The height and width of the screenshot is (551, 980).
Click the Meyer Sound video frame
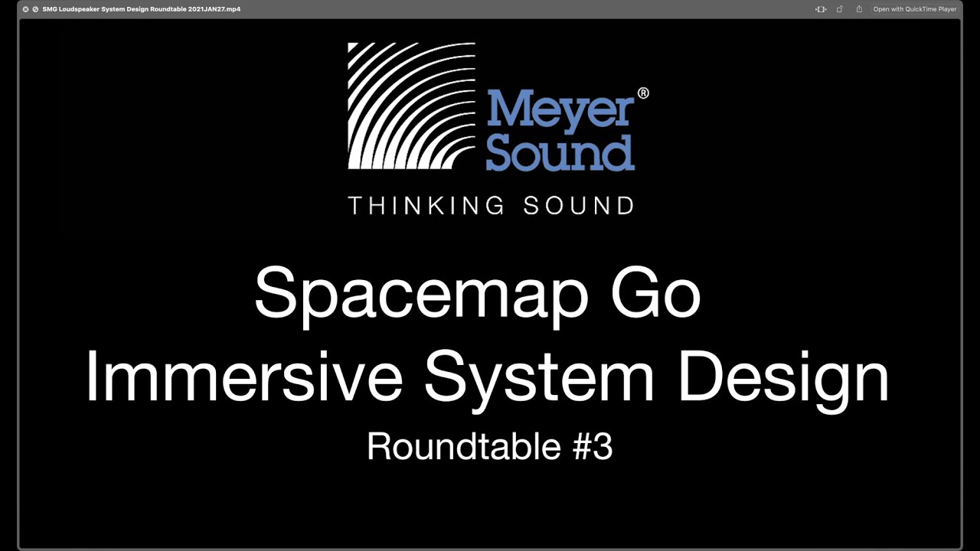coord(490,282)
